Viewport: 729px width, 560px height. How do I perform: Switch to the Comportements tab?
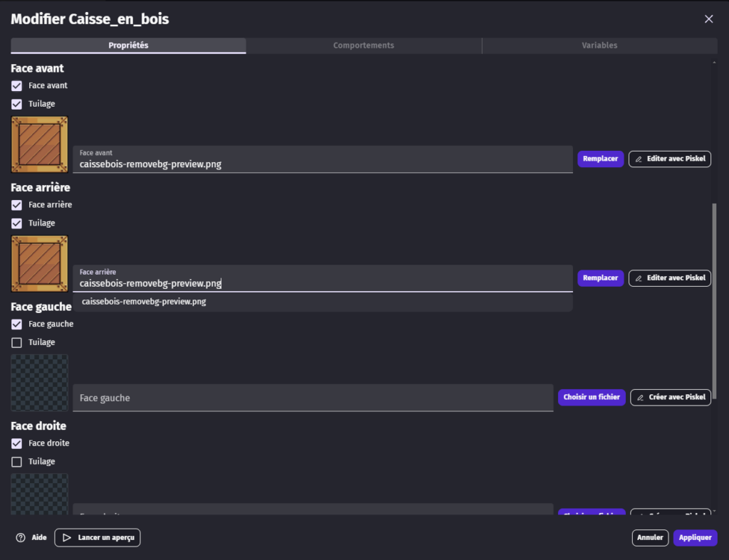pyautogui.click(x=364, y=46)
